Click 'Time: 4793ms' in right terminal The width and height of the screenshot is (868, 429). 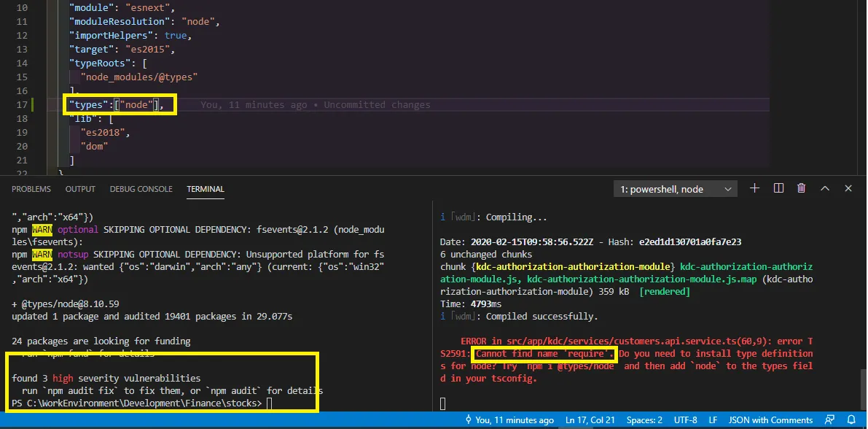coord(471,304)
